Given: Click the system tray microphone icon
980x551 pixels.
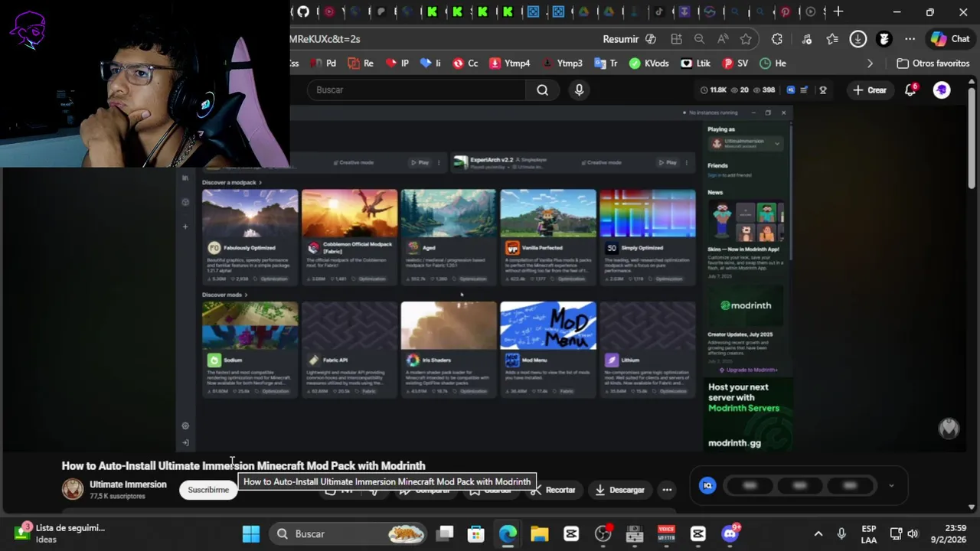Looking at the screenshot, I should point(841,534).
